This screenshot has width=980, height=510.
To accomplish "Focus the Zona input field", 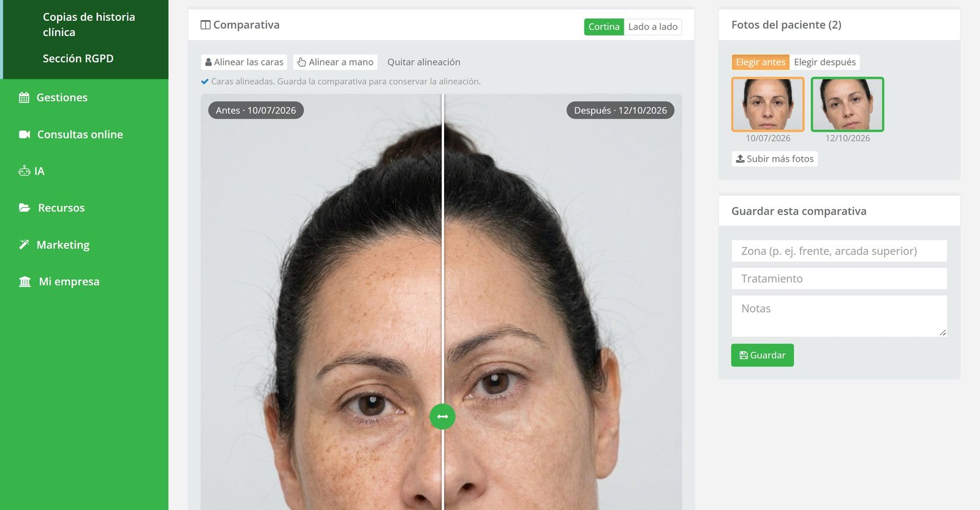I will tap(839, 251).
